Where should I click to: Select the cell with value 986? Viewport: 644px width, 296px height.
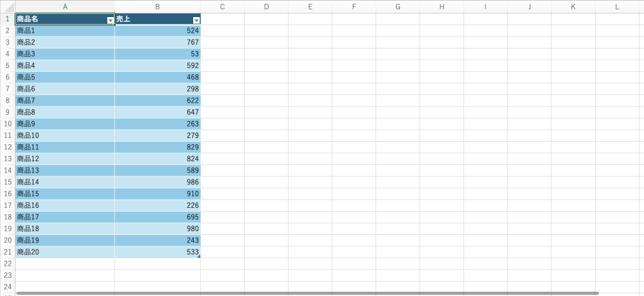click(157, 182)
